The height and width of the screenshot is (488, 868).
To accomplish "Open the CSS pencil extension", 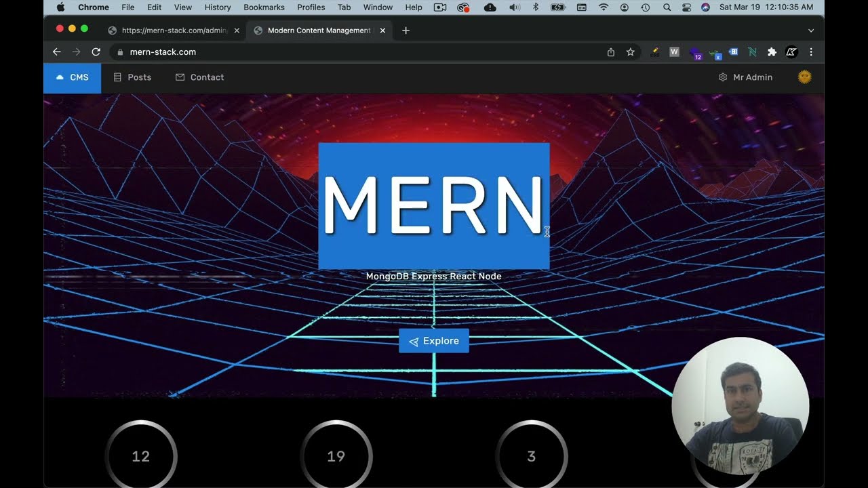I will tap(654, 52).
